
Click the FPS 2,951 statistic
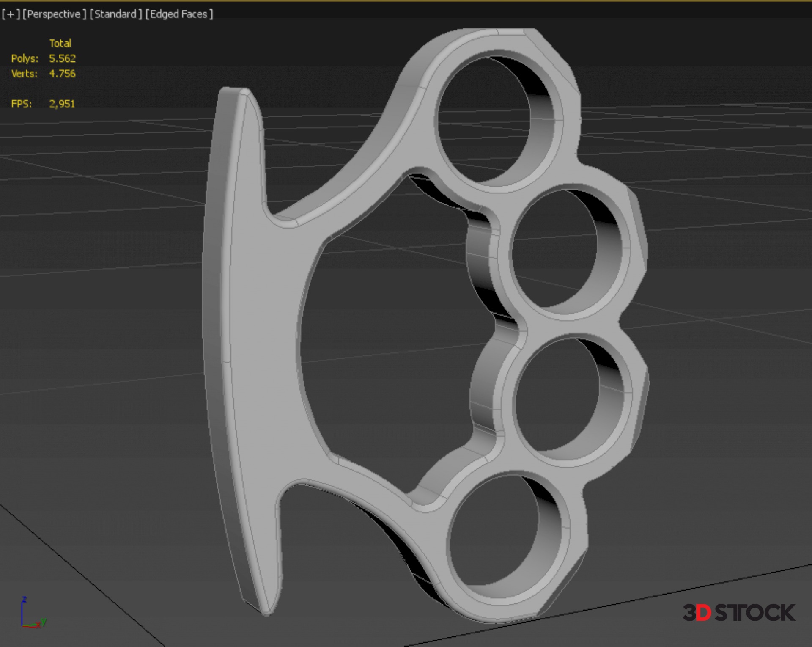[x=62, y=104]
